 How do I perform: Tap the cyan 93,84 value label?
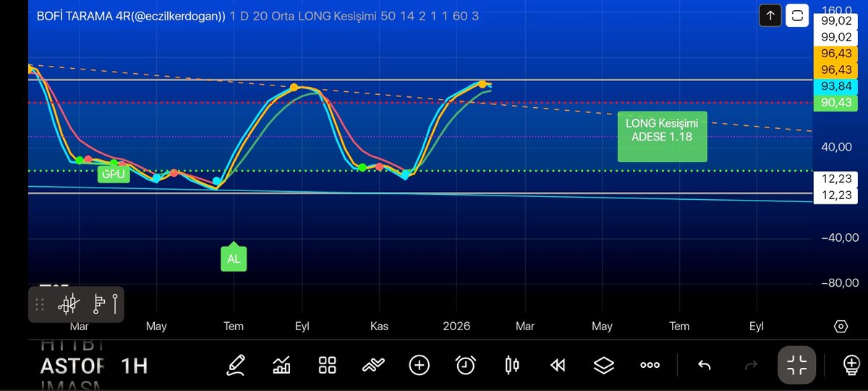coord(835,85)
